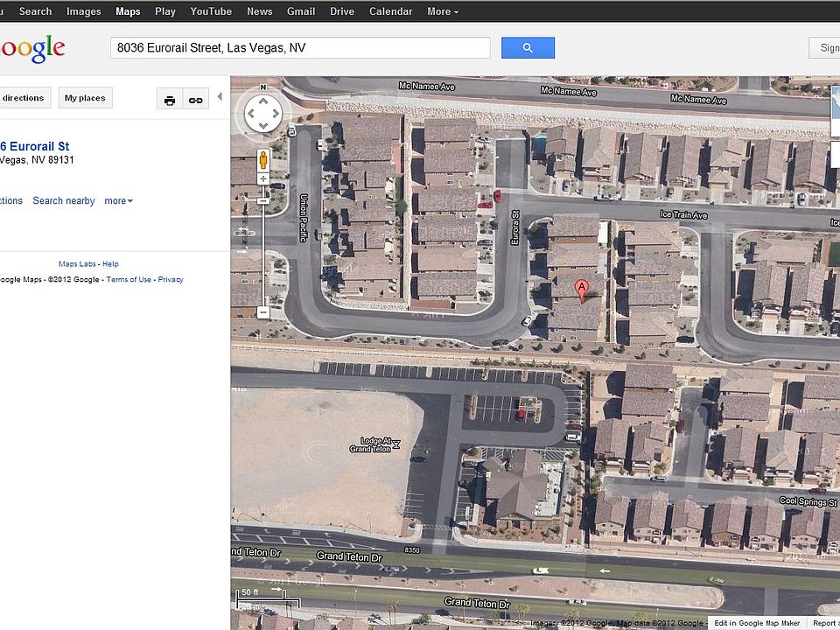Open YouTube from the top navigation bar
The image size is (840, 630).
(x=211, y=11)
